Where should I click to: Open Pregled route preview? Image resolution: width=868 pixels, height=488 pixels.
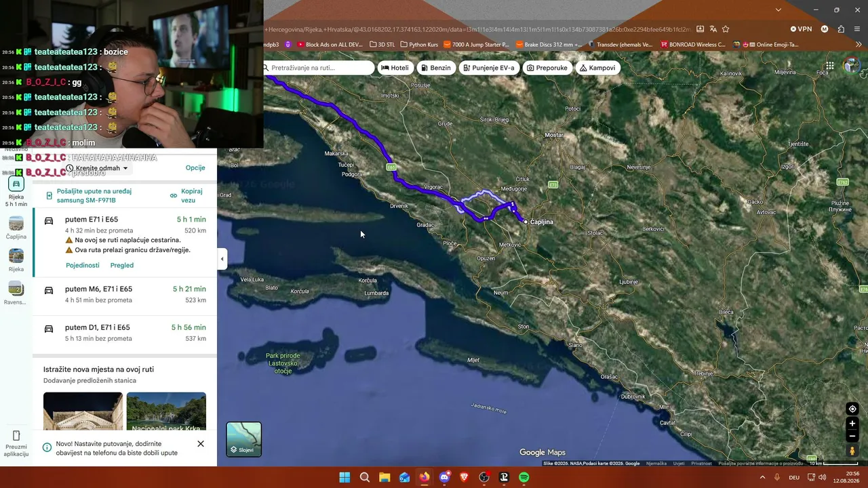(122, 265)
